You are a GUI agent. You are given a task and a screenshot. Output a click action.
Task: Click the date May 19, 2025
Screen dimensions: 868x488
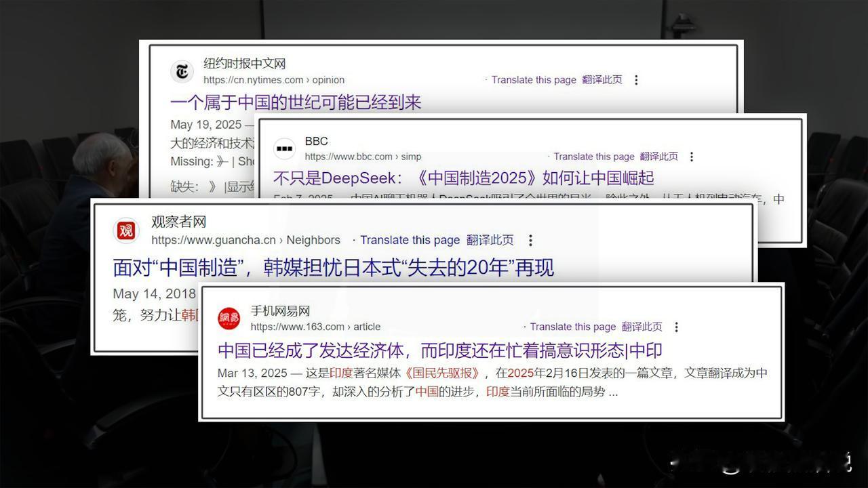[206, 125]
